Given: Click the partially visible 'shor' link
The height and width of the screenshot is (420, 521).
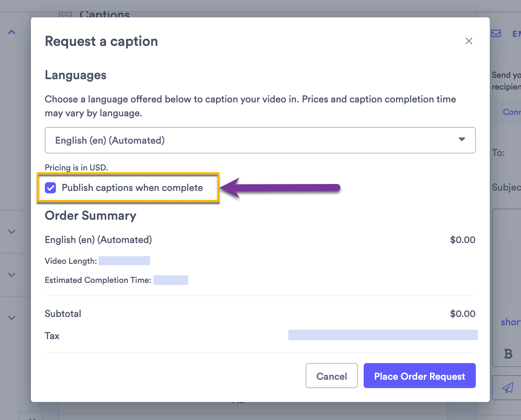Looking at the screenshot, I should 510,322.
